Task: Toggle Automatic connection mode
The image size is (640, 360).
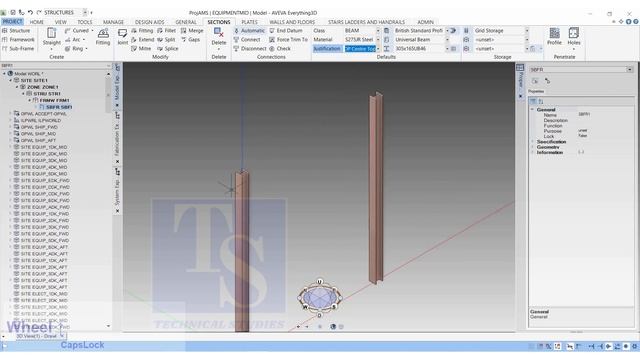Action: click(x=249, y=31)
